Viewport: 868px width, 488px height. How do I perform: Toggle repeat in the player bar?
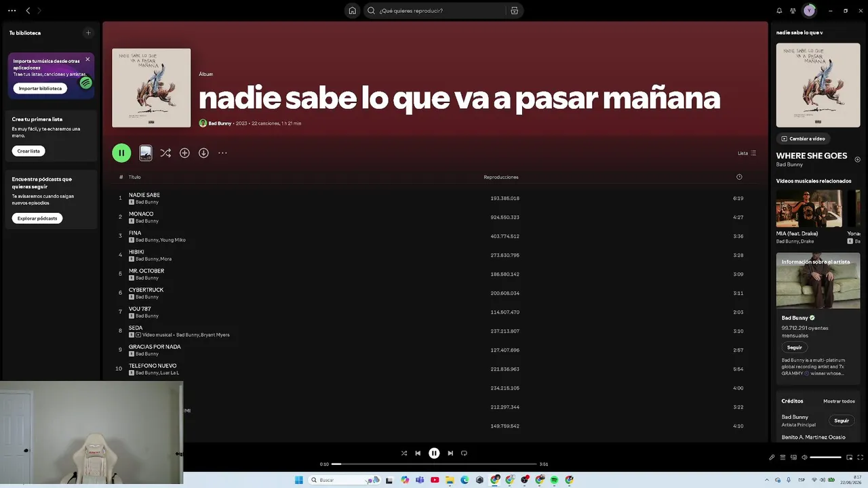464,453
